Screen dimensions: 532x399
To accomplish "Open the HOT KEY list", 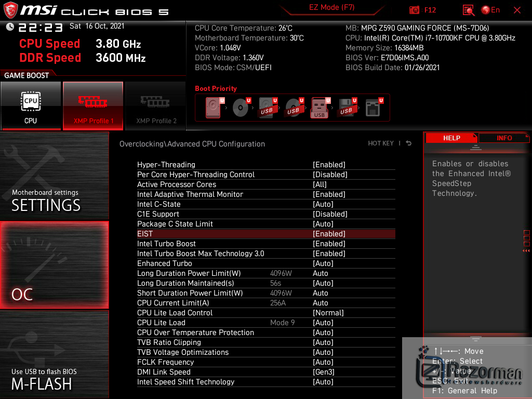I will pyautogui.click(x=381, y=143).
